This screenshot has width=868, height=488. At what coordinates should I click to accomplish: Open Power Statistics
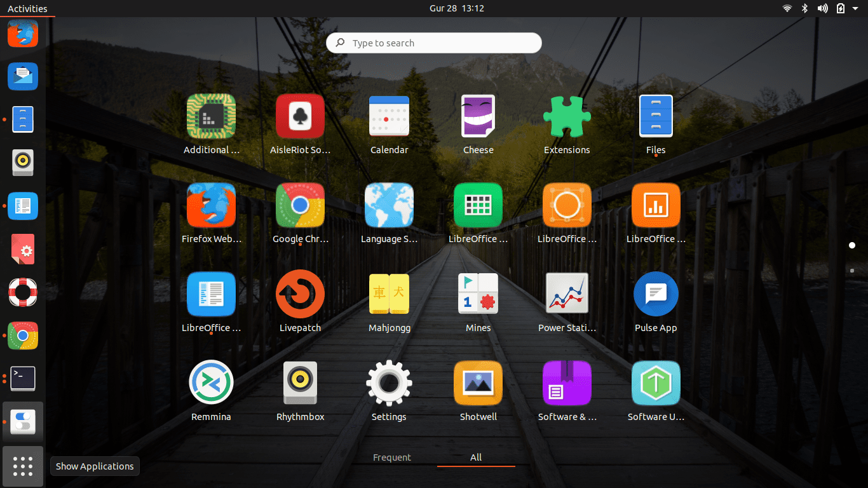(567, 294)
